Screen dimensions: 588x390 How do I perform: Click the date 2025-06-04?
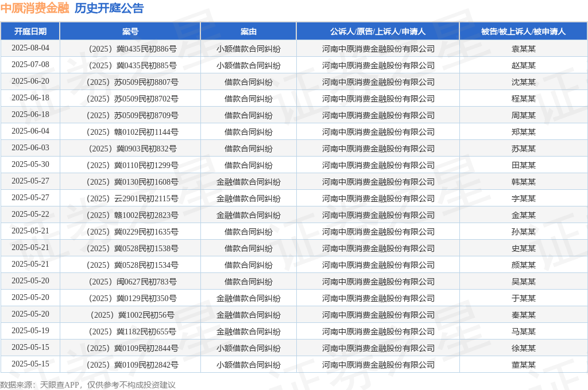pyautogui.click(x=30, y=131)
